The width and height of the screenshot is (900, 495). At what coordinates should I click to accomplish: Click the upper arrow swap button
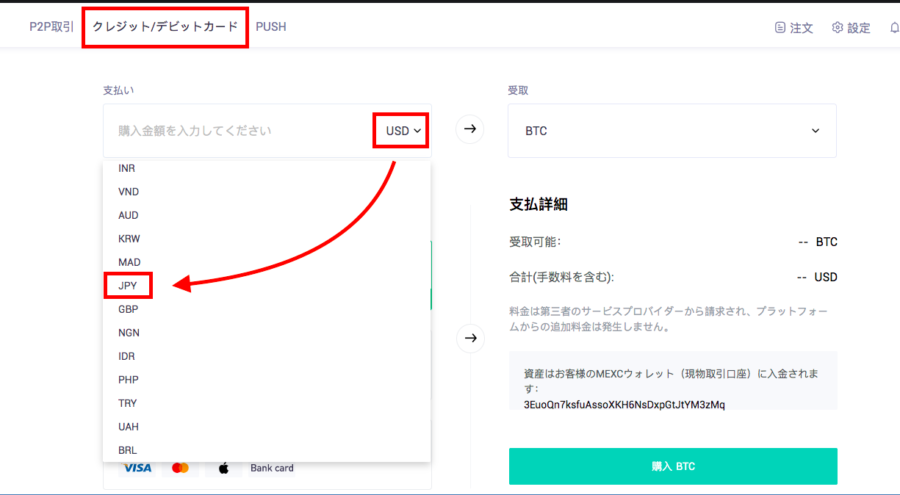(x=470, y=129)
